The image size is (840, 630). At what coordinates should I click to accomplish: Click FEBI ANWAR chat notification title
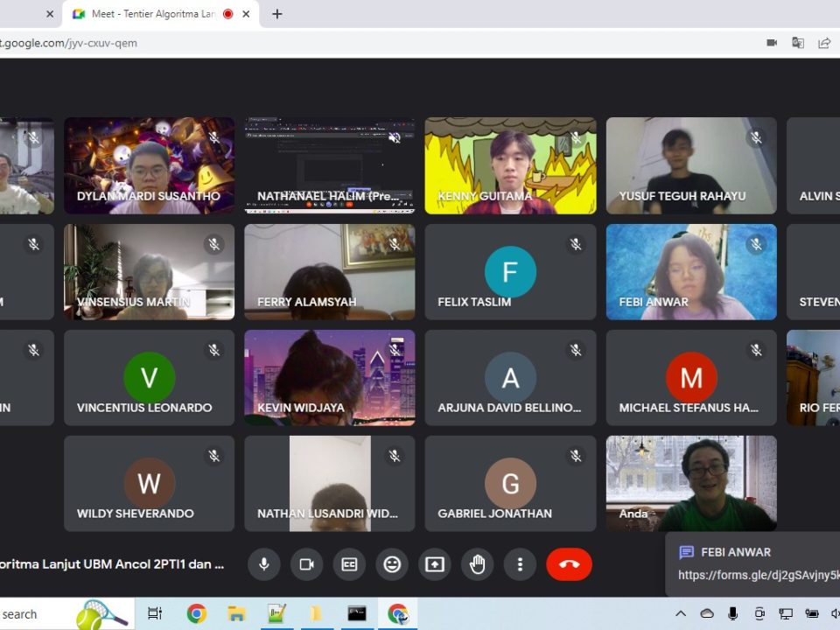click(x=736, y=552)
